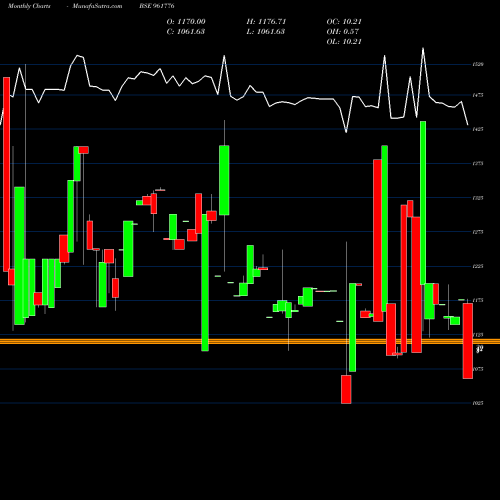Select the close value 'C: 1061.63'
The image size is (500, 500).
[186, 32]
